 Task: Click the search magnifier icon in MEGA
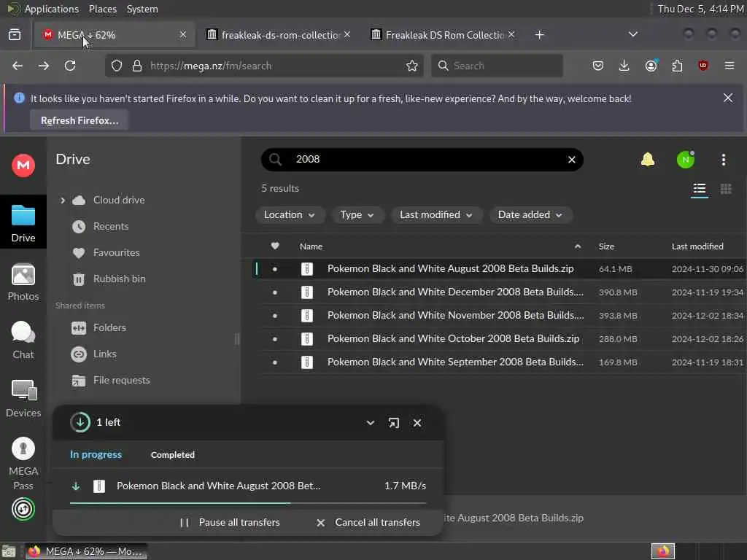point(275,160)
